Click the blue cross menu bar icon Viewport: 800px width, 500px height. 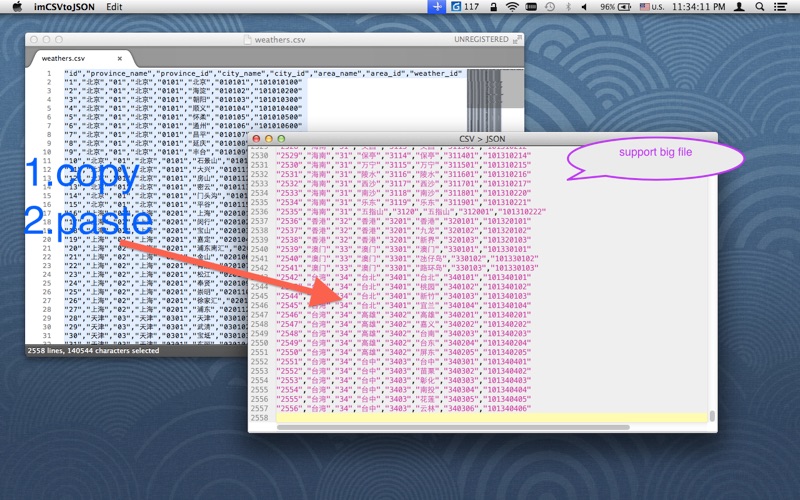click(437, 7)
